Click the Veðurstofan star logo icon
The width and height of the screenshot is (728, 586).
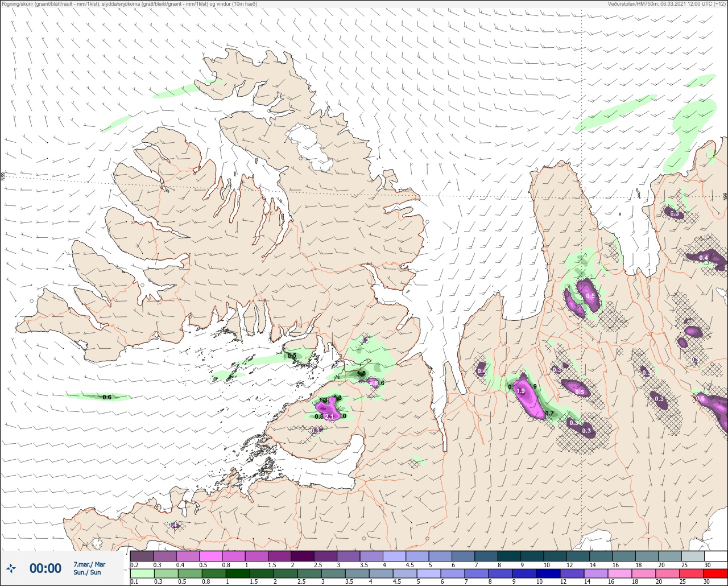pos(11,568)
